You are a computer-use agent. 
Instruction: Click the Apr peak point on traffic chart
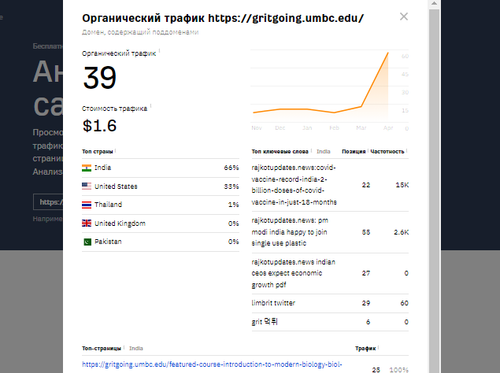tap(388, 53)
